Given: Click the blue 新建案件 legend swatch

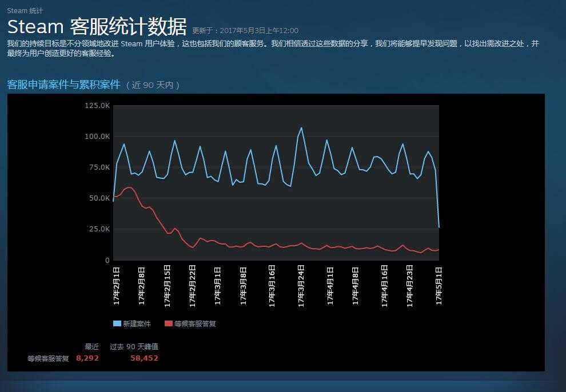Looking at the screenshot, I should [x=117, y=323].
